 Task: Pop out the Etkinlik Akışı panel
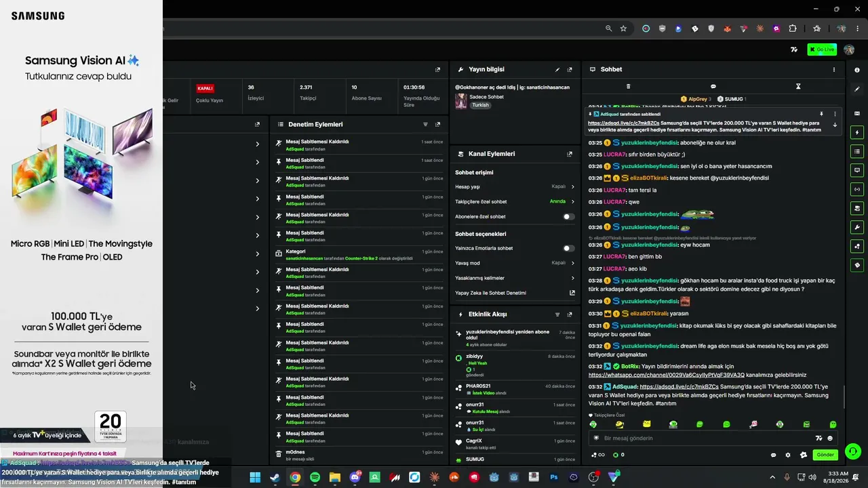coord(570,314)
